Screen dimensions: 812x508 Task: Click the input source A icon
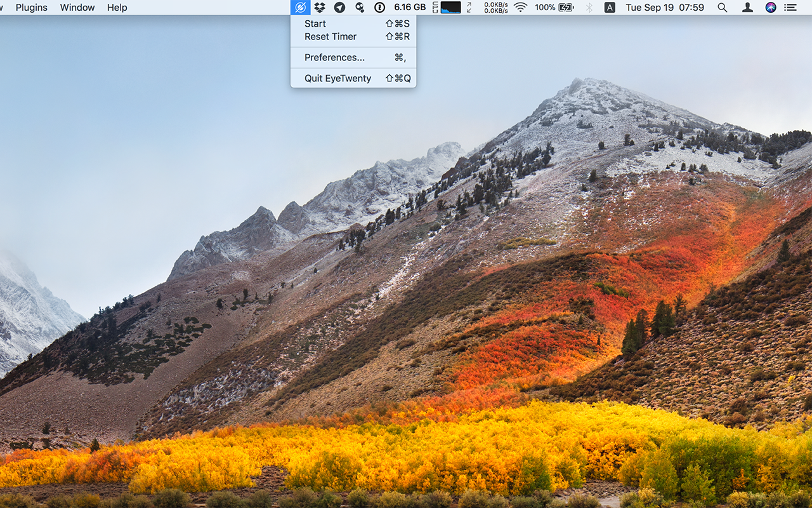610,8
